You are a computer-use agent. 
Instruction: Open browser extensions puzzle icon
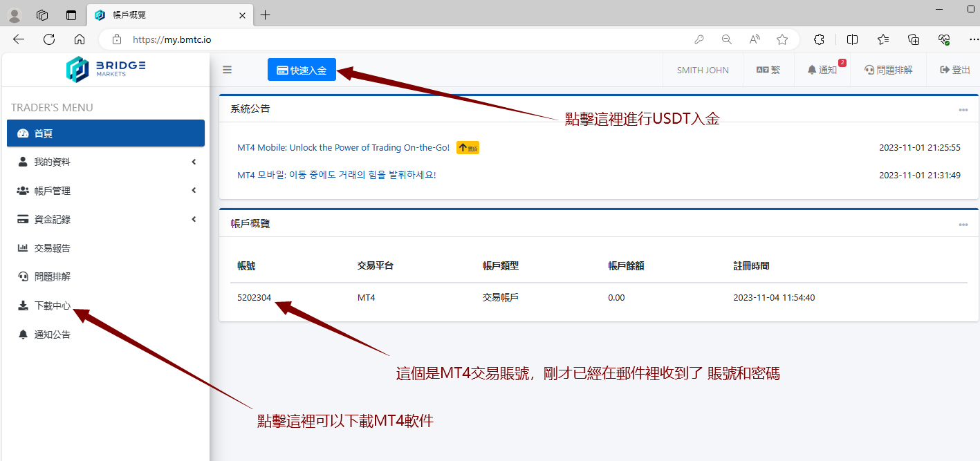(x=819, y=39)
